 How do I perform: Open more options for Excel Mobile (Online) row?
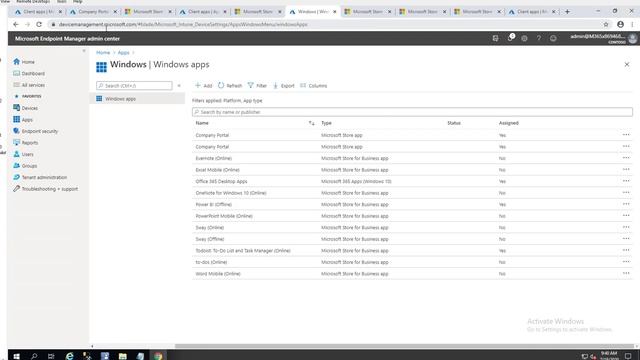click(x=626, y=169)
